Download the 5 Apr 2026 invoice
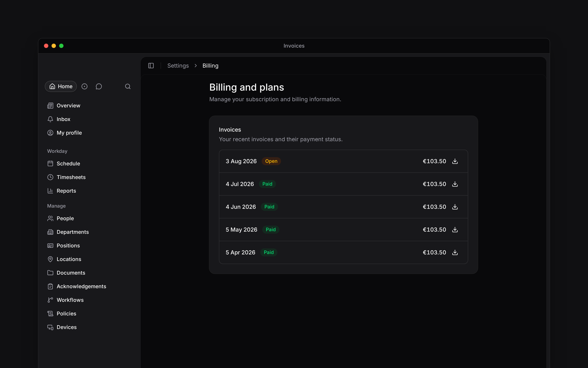The height and width of the screenshot is (368, 588). (x=455, y=252)
